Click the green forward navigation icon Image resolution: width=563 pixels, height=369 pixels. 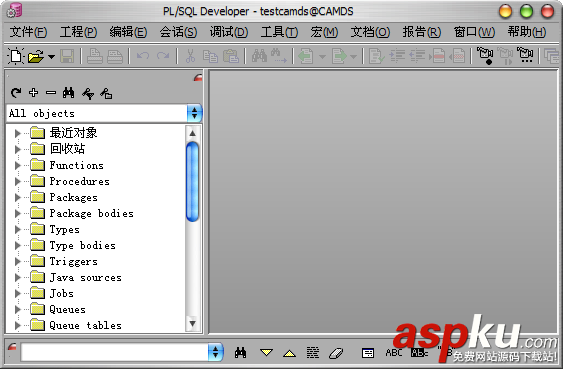(339, 56)
